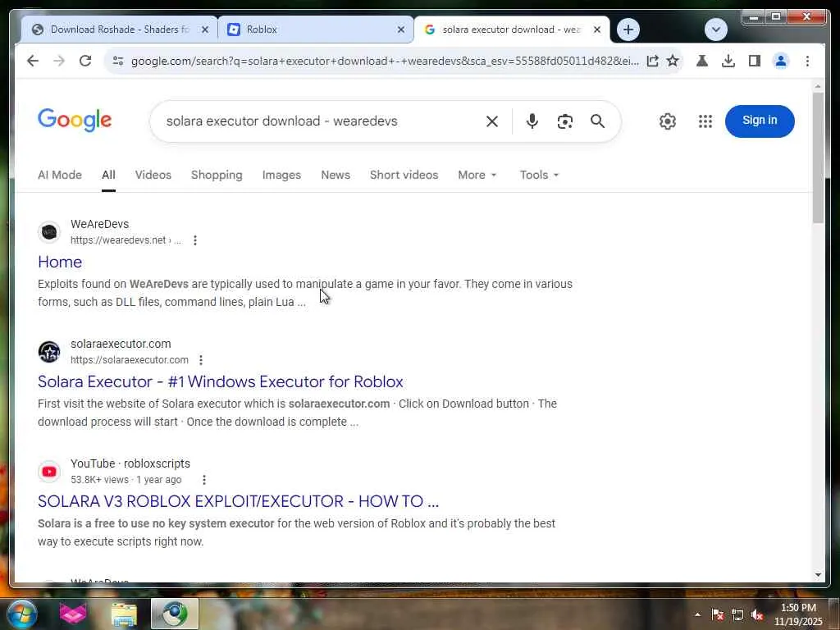Select the Videos search tab
This screenshot has height=630, width=840.
153,176
